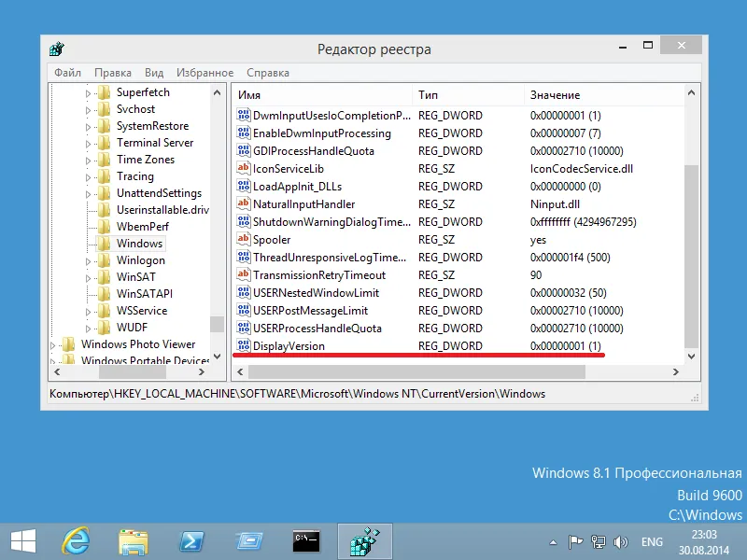Click the LoadAppInit_DLLs DWORD icon
Image resolution: width=747 pixels, height=560 pixels.
pyautogui.click(x=244, y=186)
